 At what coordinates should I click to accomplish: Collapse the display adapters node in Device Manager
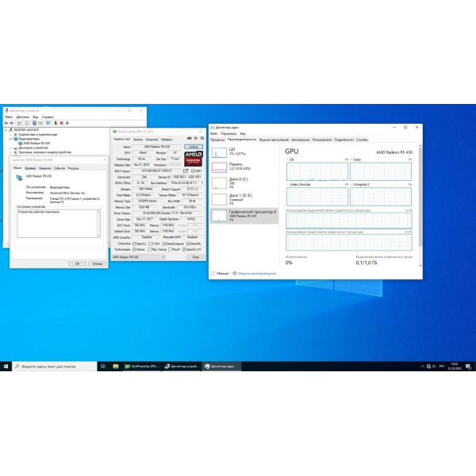point(10,139)
